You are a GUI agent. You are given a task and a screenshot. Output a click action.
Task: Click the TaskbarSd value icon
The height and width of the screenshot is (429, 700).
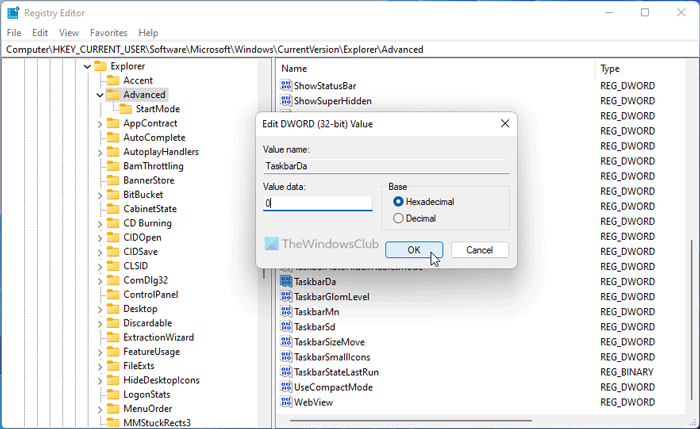coord(286,326)
